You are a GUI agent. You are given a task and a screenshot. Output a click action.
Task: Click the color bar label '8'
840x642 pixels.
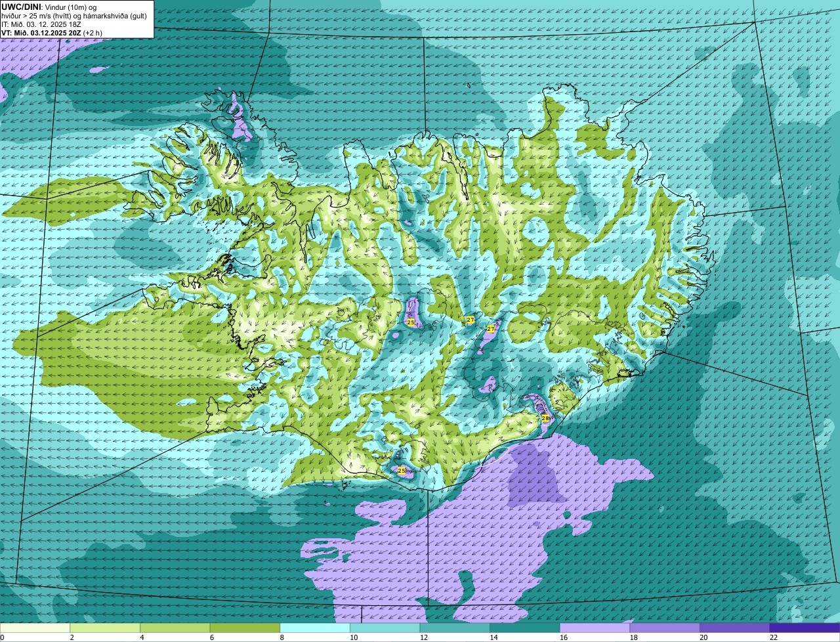click(x=282, y=637)
